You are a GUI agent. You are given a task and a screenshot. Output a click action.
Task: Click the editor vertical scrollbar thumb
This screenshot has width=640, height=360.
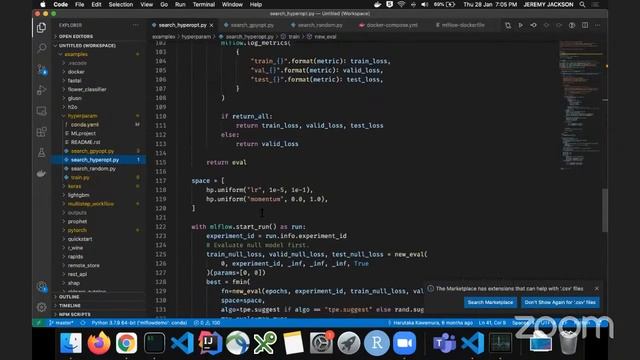pos(605,210)
